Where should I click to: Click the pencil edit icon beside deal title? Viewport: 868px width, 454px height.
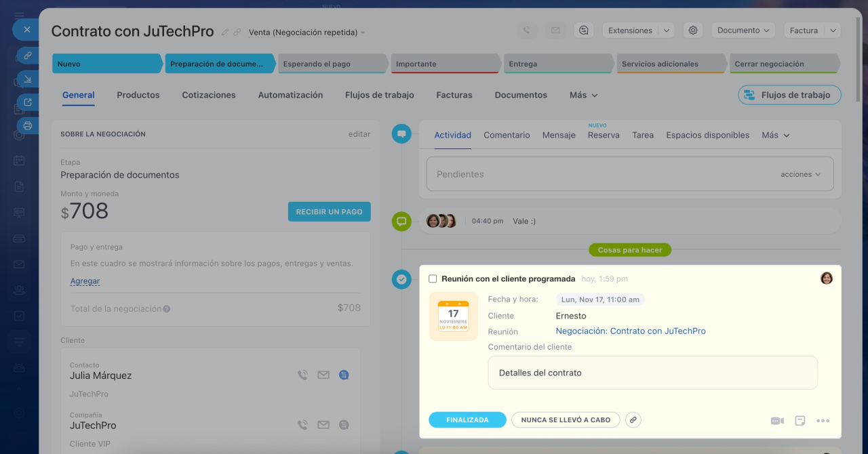click(x=225, y=32)
